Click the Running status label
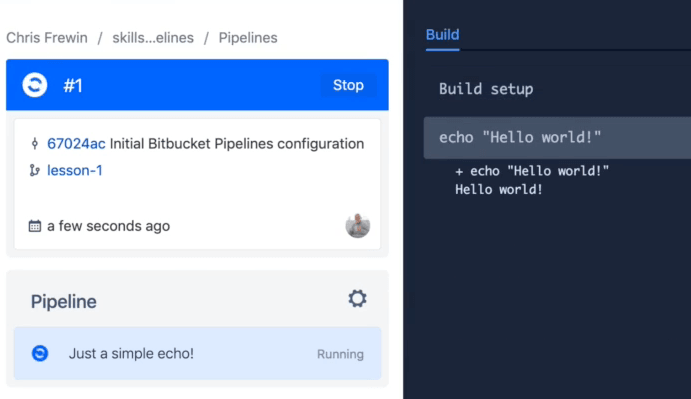 click(x=340, y=354)
